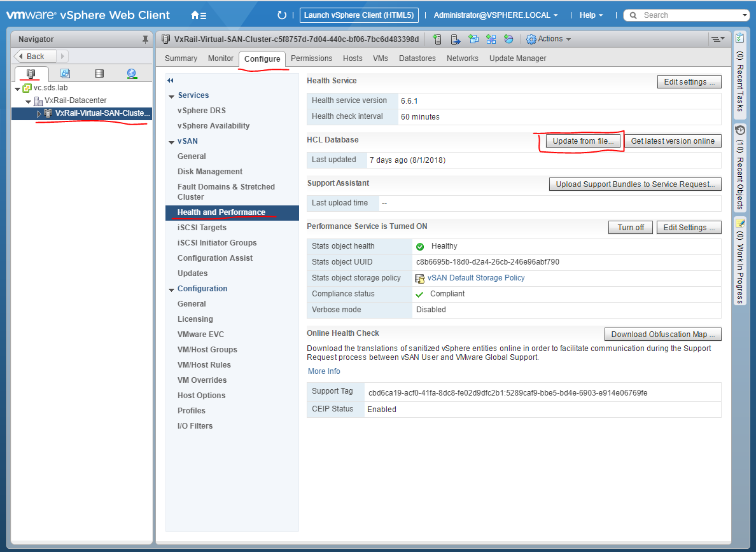Viewport: 756px width, 552px height.
Task: Collapse the vc.sds.lab tree node
Action: pos(18,88)
